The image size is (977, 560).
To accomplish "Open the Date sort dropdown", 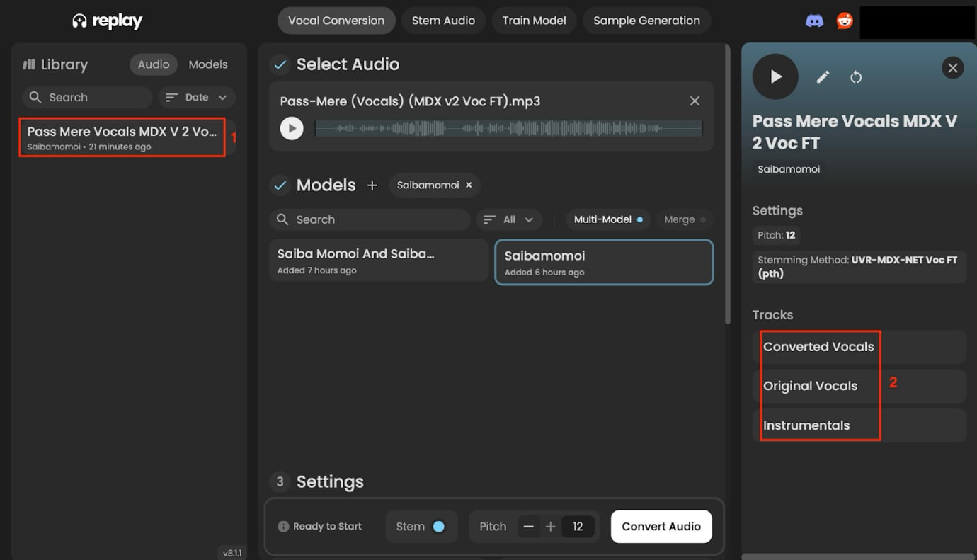I will tap(197, 98).
